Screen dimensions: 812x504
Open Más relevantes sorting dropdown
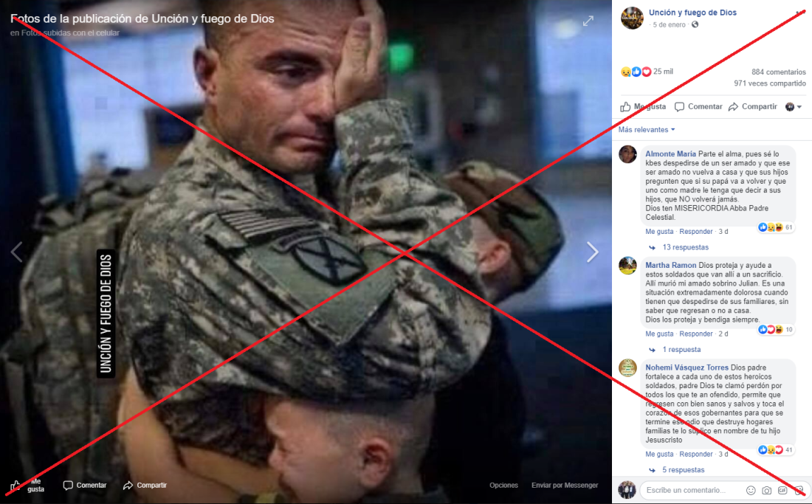tap(647, 129)
